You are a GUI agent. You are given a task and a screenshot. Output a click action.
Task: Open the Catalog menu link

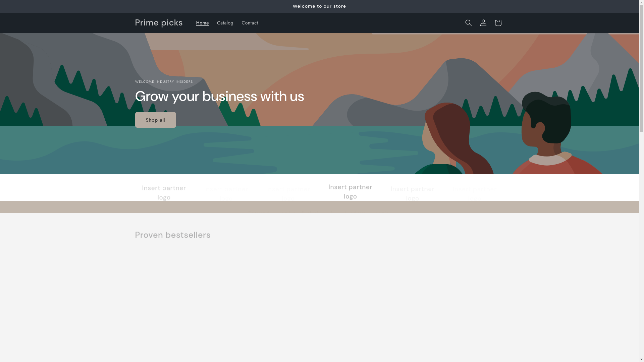(225, 23)
